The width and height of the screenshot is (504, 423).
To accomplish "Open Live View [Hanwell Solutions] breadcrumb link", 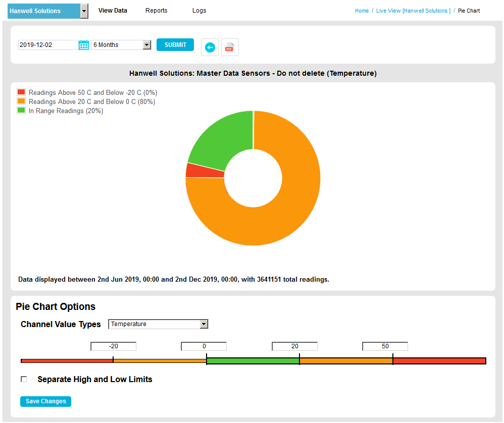I will click(x=414, y=11).
